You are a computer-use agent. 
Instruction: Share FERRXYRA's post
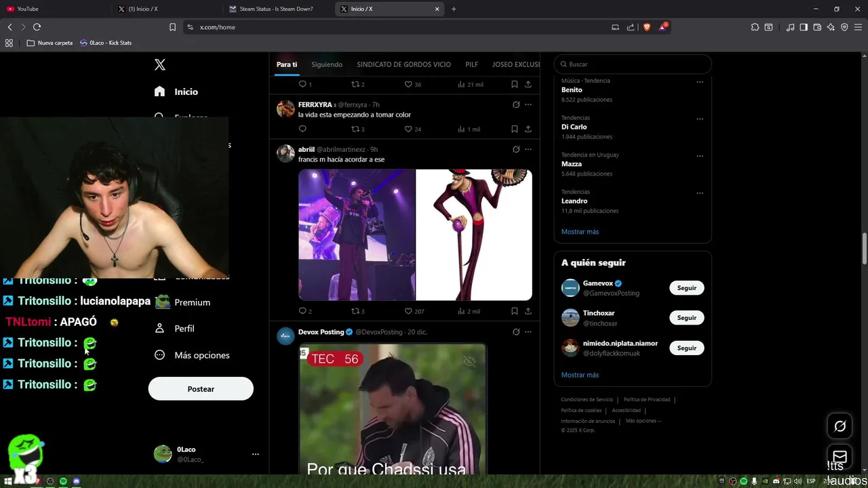click(x=528, y=129)
